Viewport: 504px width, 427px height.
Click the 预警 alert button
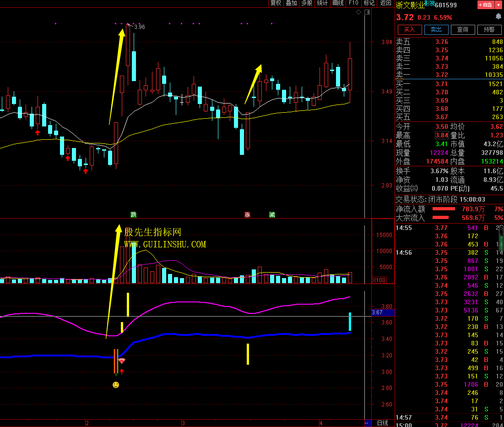489,30
